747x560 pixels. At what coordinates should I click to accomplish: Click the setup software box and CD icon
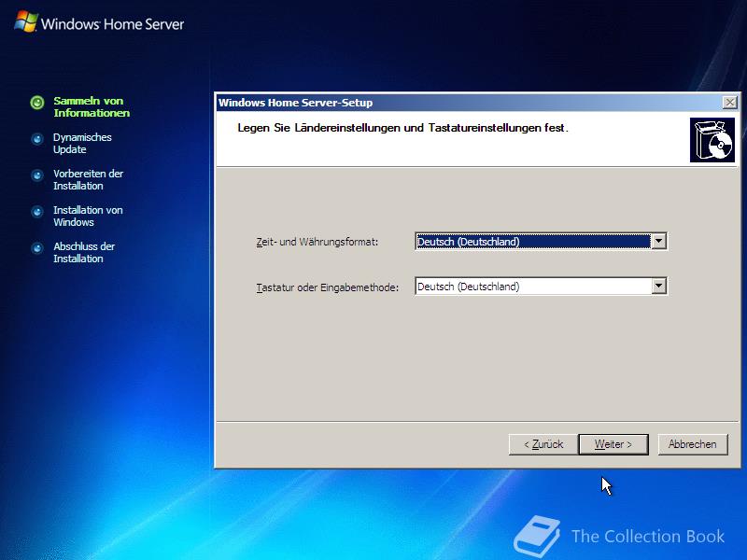tap(712, 140)
